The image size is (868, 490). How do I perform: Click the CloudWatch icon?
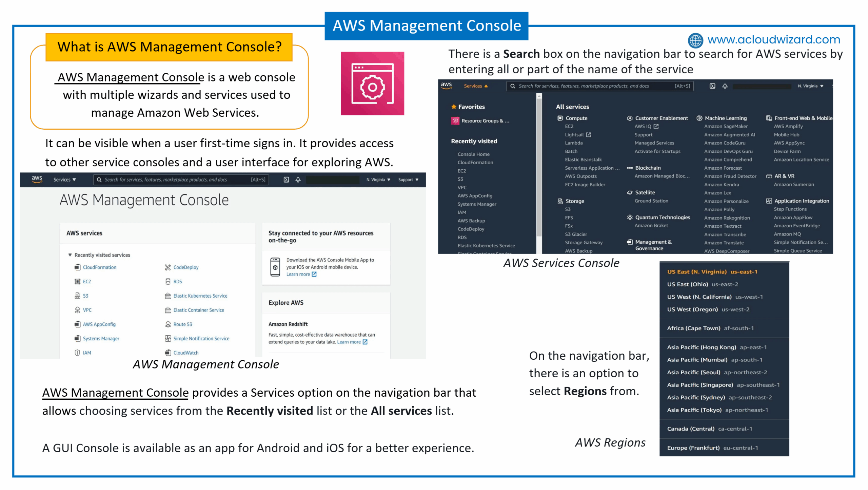click(x=168, y=353)
